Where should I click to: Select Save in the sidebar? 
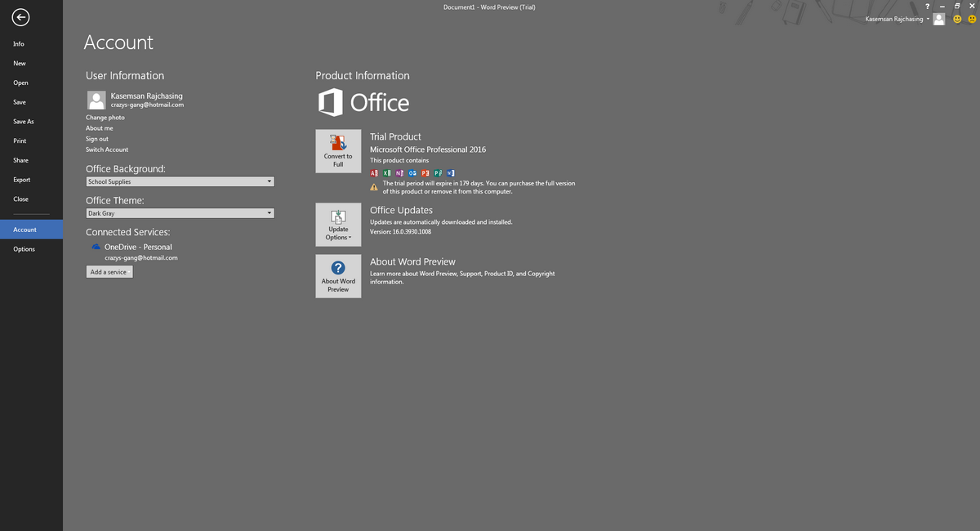pyautogui.click(x=31, y=102)
